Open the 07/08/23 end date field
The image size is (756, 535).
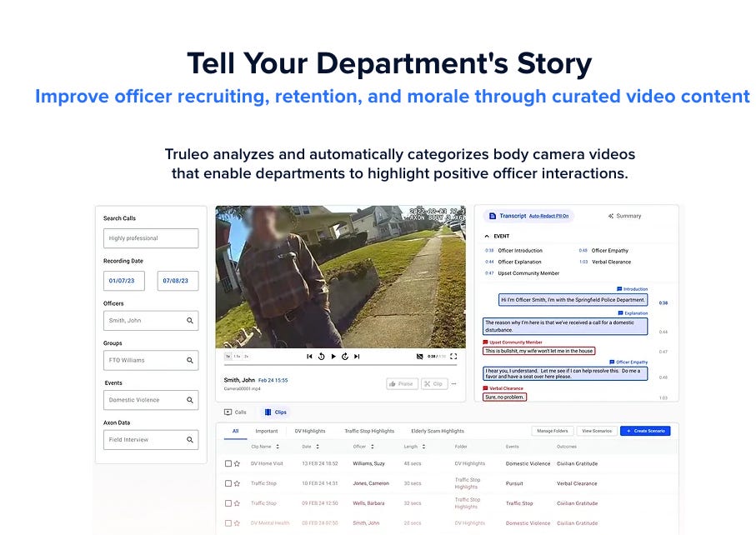pos(178,281)
